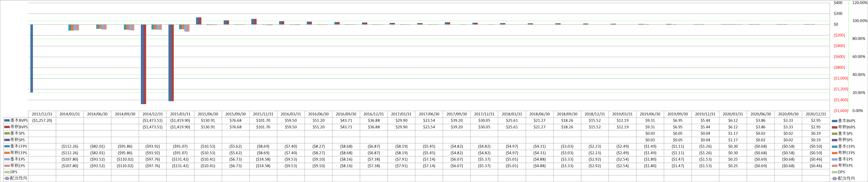Click the 0.00% secondary axis label
The width and height of the screenshot is (868, 182).
coord(858,110)
